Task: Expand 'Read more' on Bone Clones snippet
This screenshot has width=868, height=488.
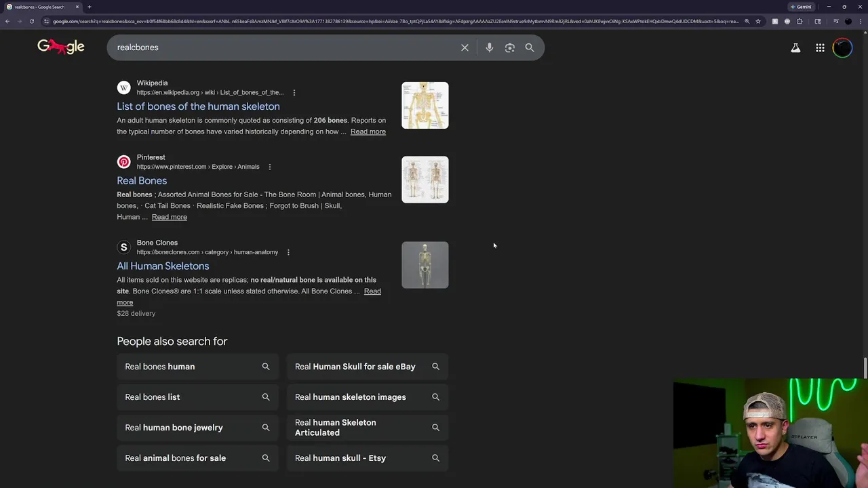Action: pos(372,291)
